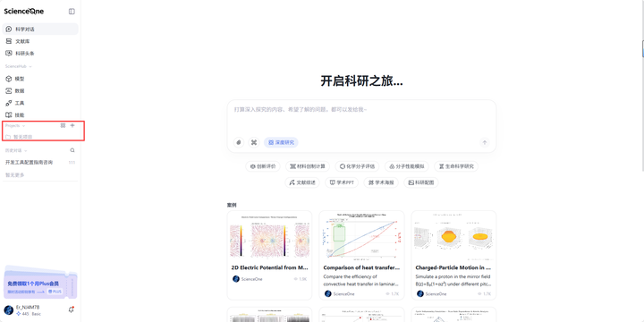Collapse the 历史对话 history section

tap(25, 150)
